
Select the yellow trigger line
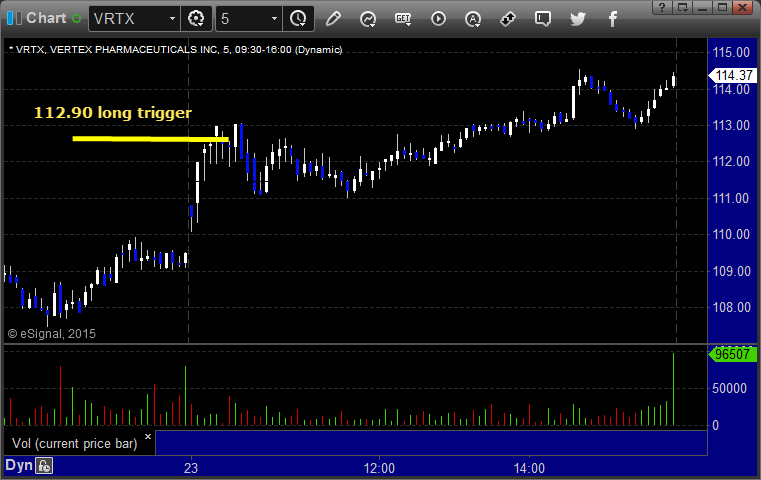coord(150,139)
